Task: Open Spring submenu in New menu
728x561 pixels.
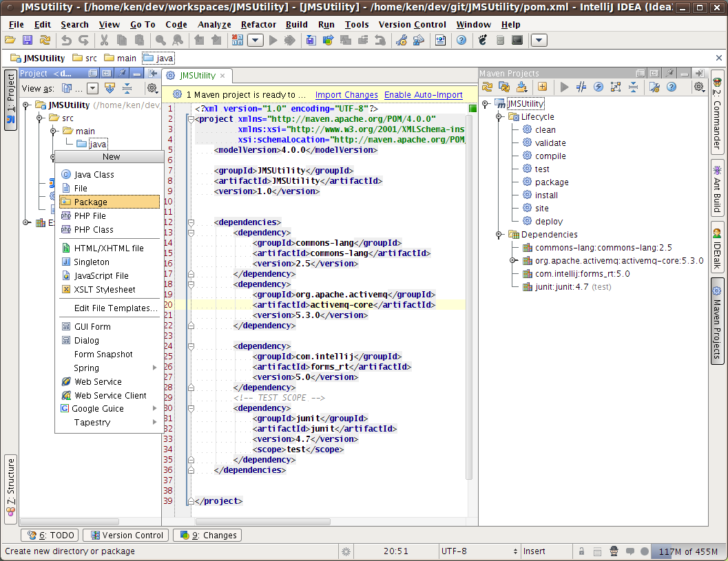Action: click(x=110, y=368)
